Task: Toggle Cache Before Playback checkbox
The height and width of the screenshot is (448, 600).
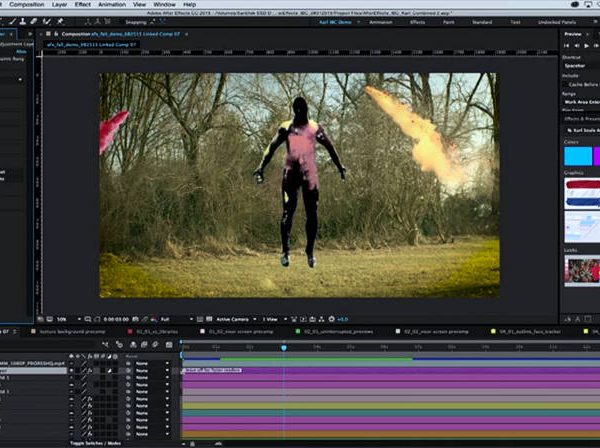Action: coord(565,84)
